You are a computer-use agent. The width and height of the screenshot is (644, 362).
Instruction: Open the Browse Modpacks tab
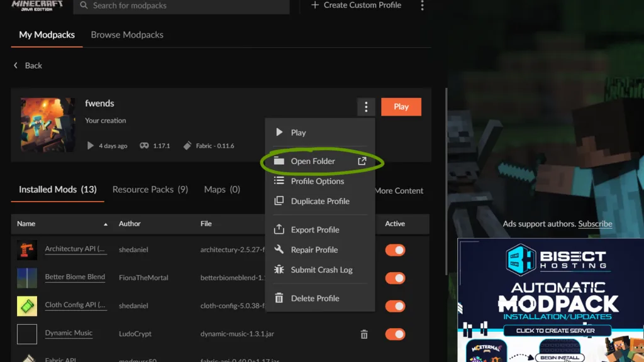point(127,35)
